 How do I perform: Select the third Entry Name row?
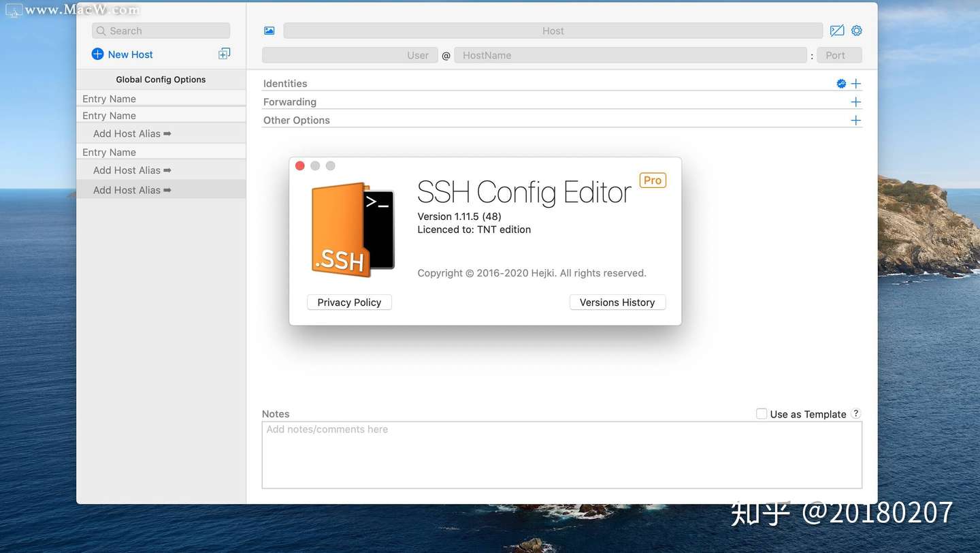tap(161, 153)
